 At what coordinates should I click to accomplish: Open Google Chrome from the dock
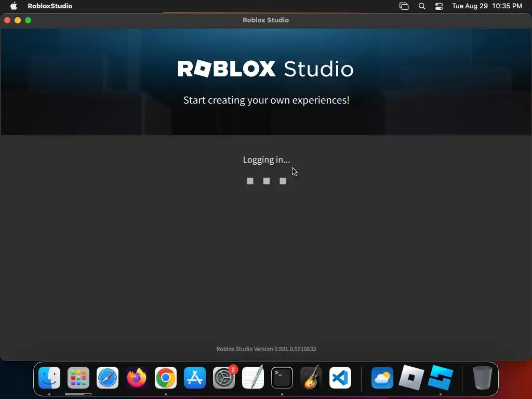(166, 378)
